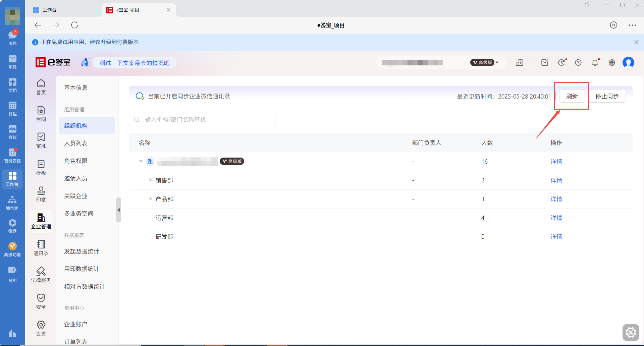Open the 高级版 enterprise switch dropdown
Screen dimensions: 644x346
pyautogui.click(x=484, y=62)
